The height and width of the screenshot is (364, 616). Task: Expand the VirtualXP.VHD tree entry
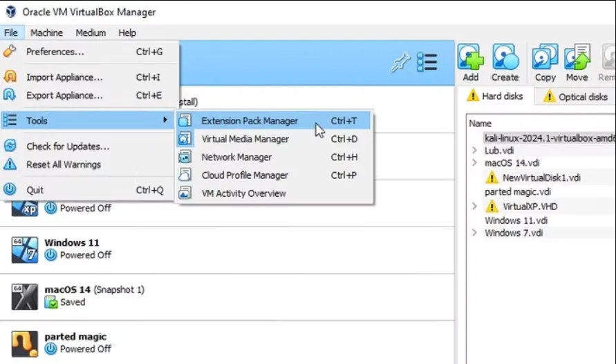pos(474,207)
